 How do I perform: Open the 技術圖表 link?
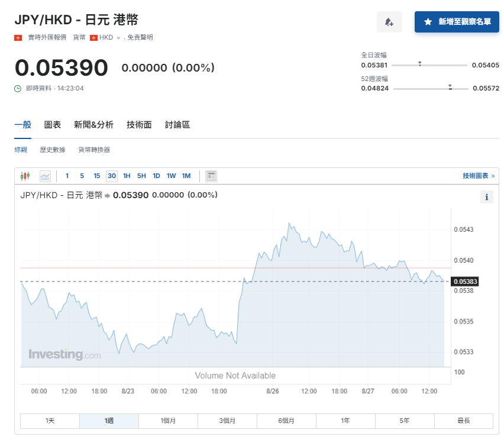478,176
